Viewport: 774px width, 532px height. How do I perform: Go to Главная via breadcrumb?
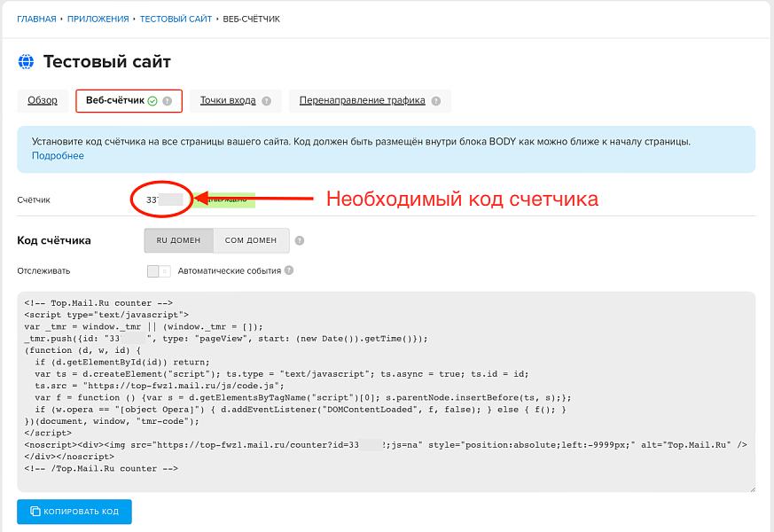[x=36, y=18]
